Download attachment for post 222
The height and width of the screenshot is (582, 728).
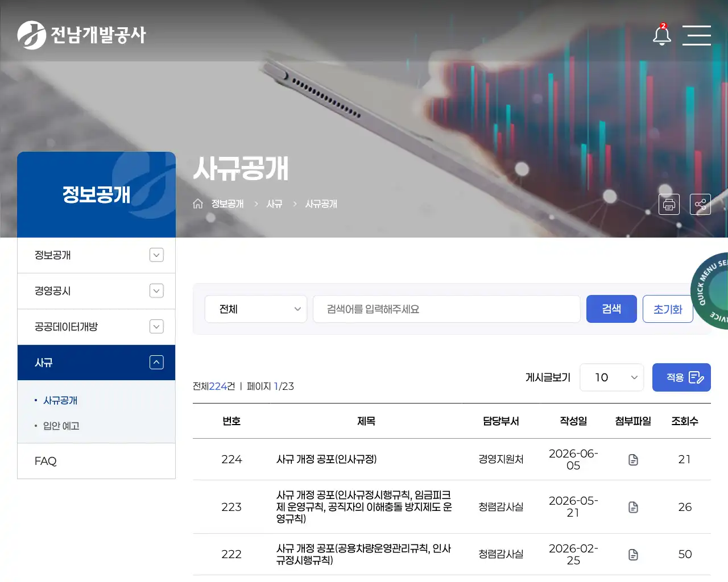pos(633,555)
